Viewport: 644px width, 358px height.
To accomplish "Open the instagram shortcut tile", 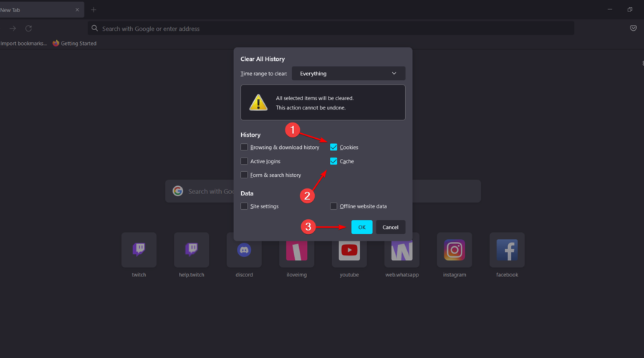I will [454, 250].
